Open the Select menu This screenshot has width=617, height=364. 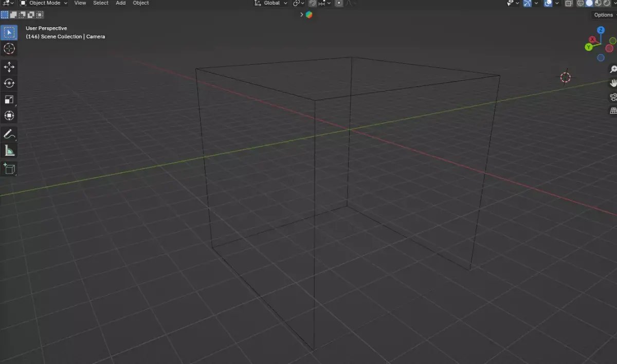coord(101,3)
